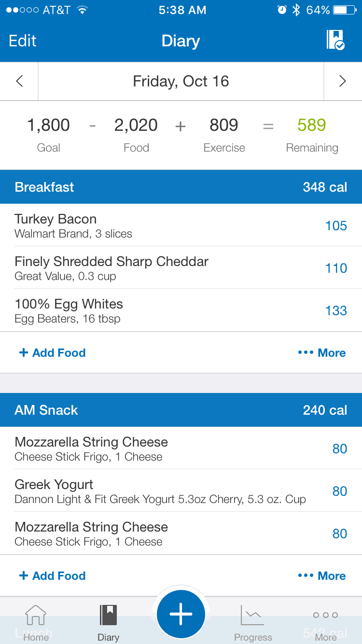Go to previous day arrow

(19, 81)
